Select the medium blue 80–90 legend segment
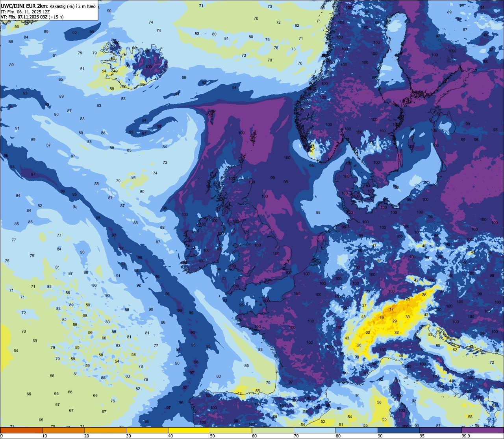Screen dimensions: 504x439 pyautogui.click(x=357, y=430)
